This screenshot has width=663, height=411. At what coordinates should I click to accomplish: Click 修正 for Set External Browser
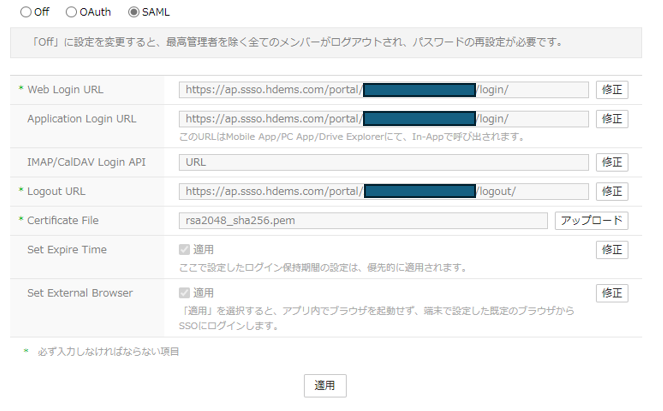point(612,293)
